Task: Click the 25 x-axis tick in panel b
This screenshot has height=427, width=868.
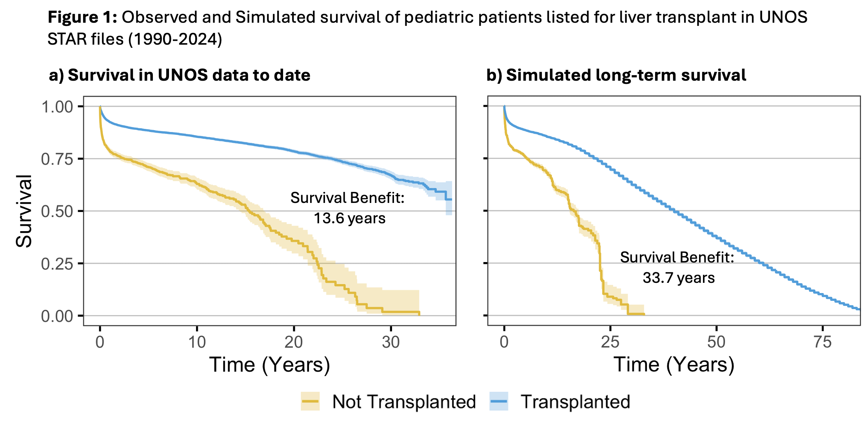Action: (x=610, y=342)
